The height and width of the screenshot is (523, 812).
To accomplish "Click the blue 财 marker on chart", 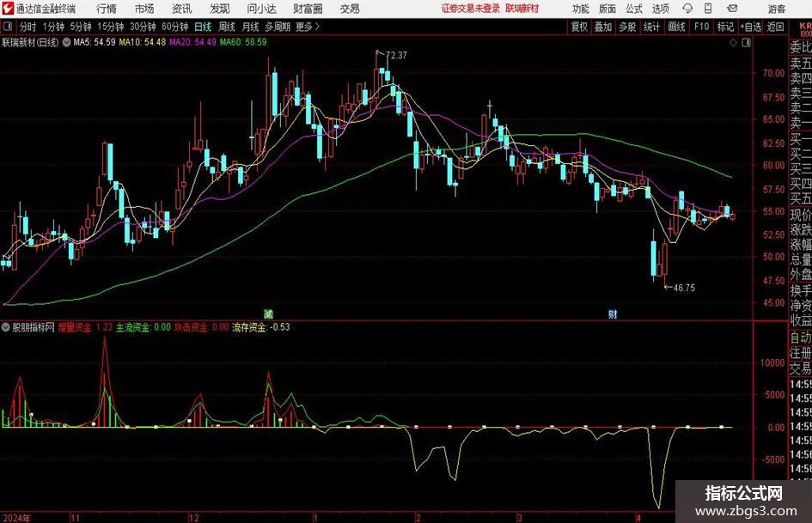I will 613,314.
